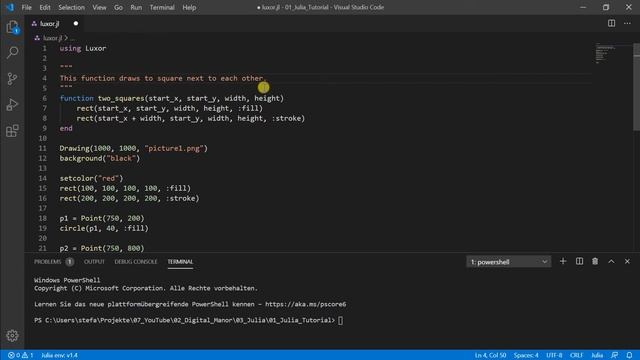Viewport: 640px width, 360px height.
Task: Click the setcolor("red") line
Action: click(x=91, y=178)
